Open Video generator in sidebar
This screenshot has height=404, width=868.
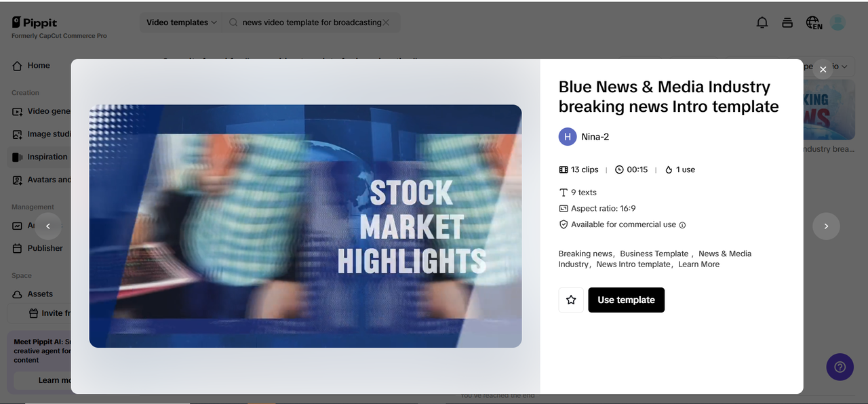click(41, 111)
